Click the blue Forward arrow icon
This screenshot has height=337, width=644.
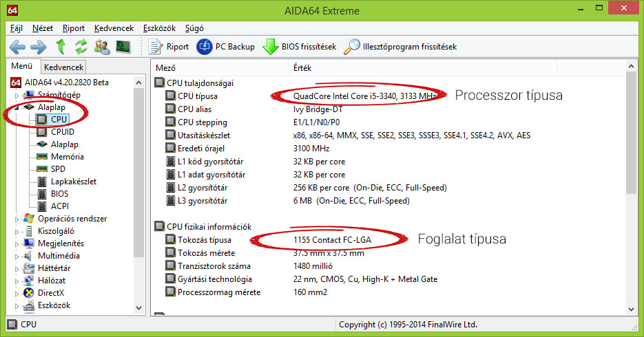point(39,47)
